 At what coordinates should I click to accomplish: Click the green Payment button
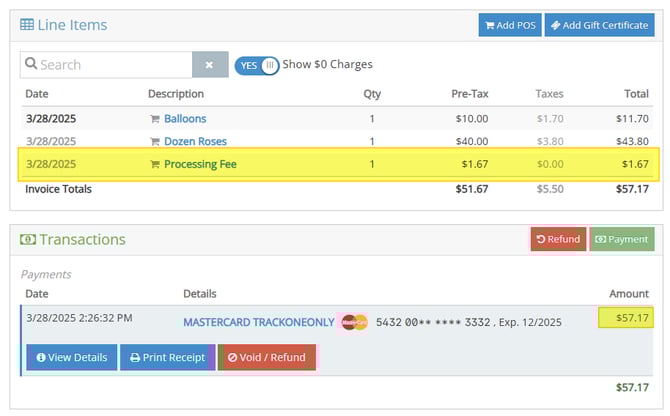click(x=622, y=239)
